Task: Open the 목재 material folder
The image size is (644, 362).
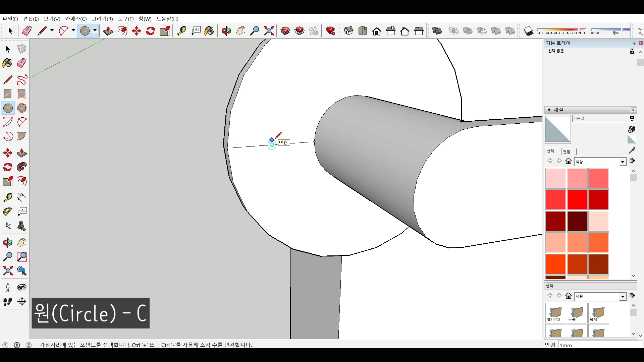Action: tap(598, 313)
